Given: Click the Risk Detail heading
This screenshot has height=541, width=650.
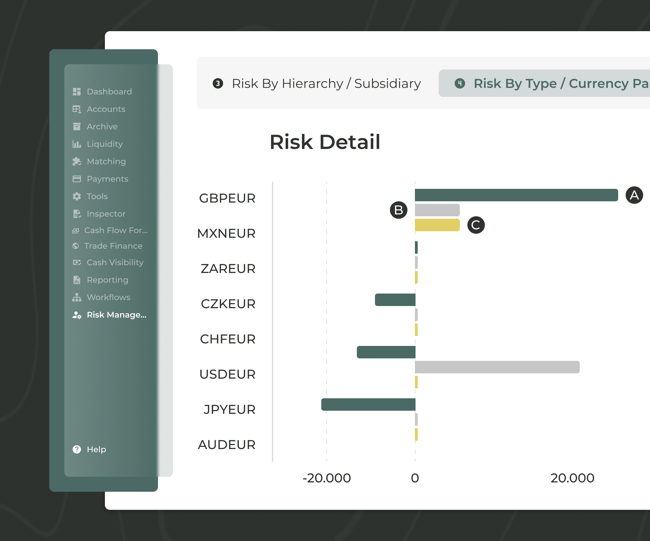Looking at the screenshot, I should click(x=325, y=142).
